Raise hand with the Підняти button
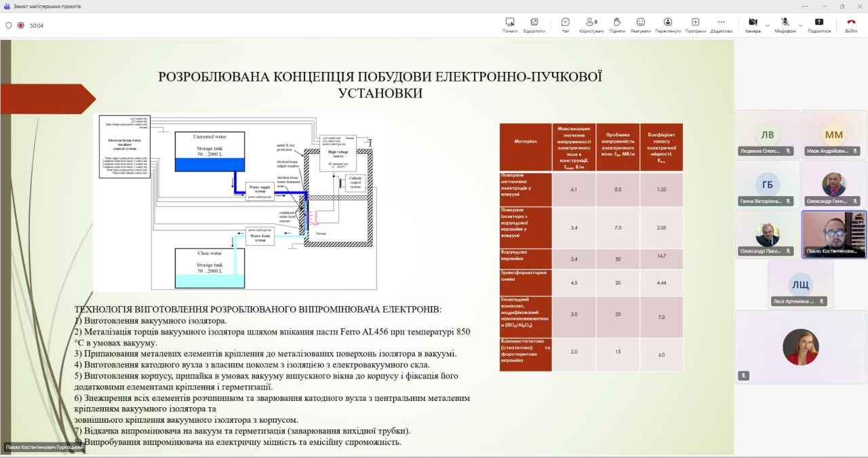The width and height of the screenshot is (868, 458). (617, 25)
